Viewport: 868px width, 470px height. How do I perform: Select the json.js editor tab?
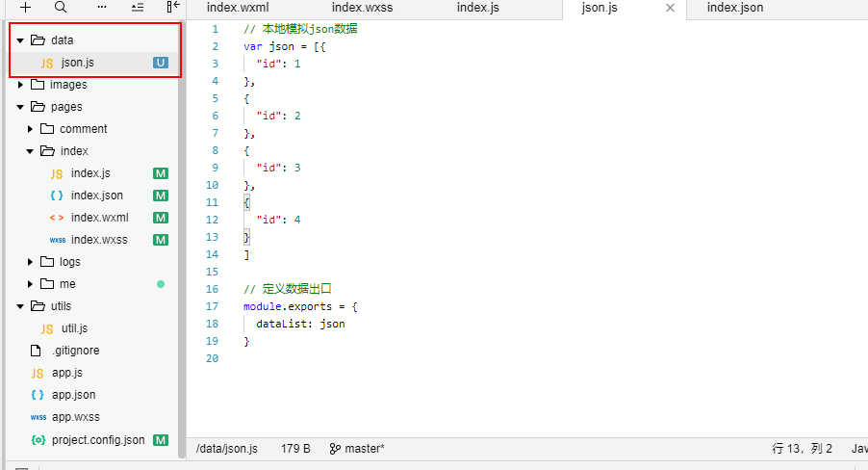click(600, 8)
